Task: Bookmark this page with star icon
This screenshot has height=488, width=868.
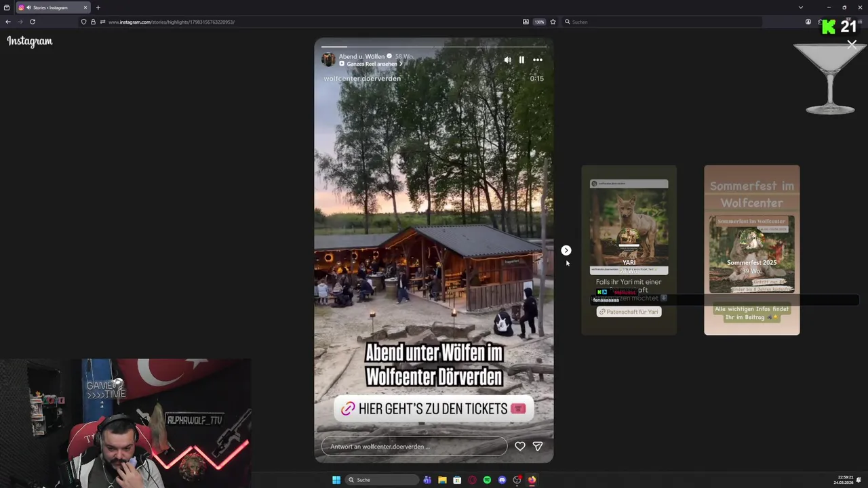Action: 553,22
